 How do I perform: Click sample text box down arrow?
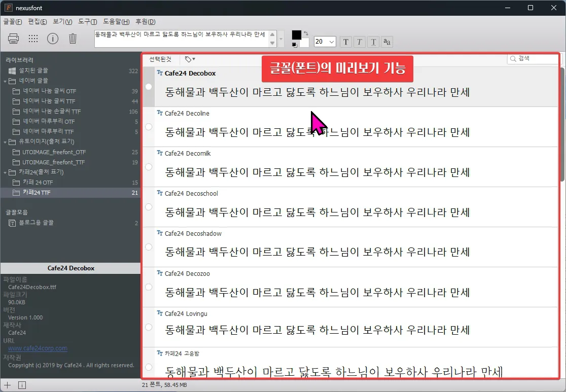[272, 43]
